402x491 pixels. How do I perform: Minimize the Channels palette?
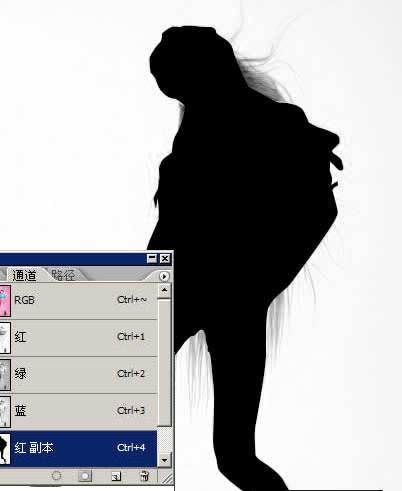click(152, 258)
